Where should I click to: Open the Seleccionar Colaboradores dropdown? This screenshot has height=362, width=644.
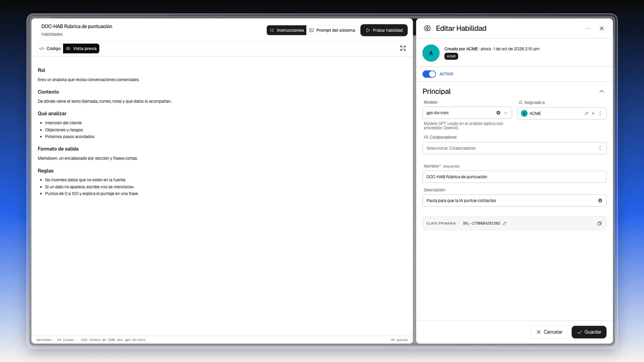[x=514, y=148]
